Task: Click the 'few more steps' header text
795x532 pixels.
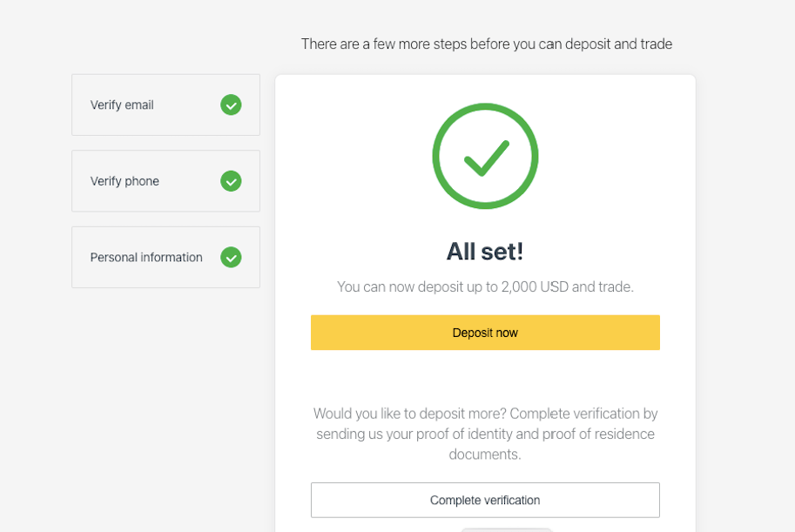Action: tap(486, 44)
